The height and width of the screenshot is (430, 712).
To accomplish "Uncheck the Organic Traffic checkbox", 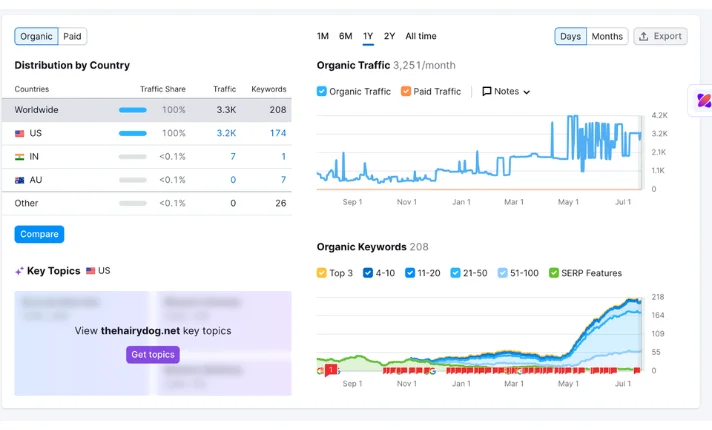I will [322, 91].
